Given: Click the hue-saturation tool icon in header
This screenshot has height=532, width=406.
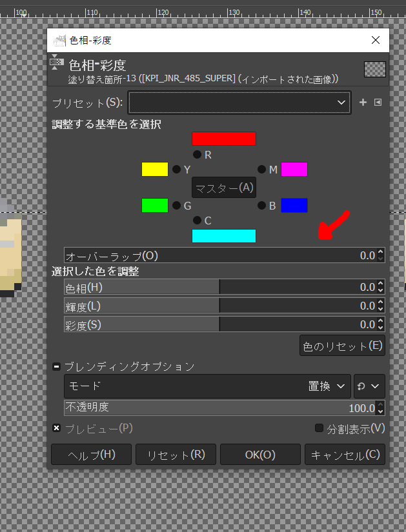Looking at the screenshot, I should click(56, 62).
